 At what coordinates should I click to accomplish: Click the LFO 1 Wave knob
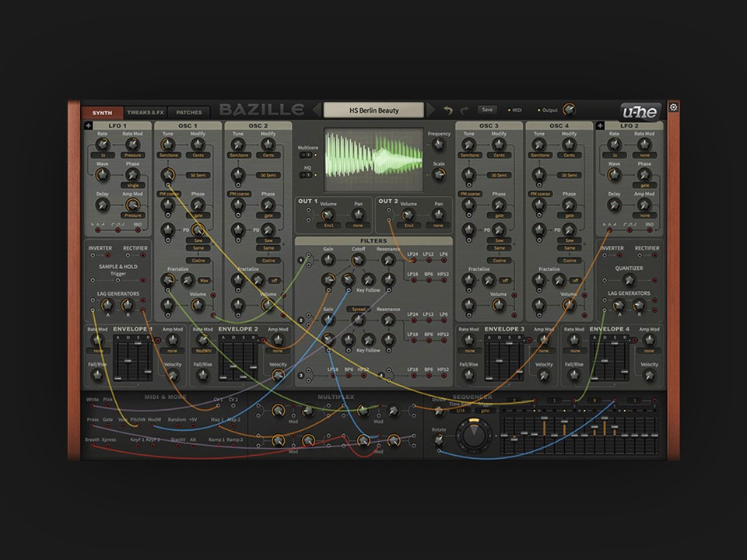pos(103,175)
